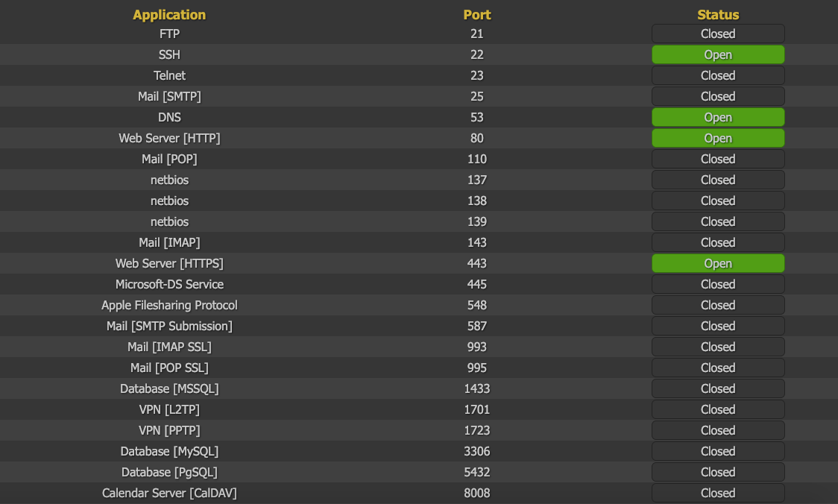Click Closed status for Microsoft-DS Service
The height and width of the screenshot is (504, 838).
718,284
